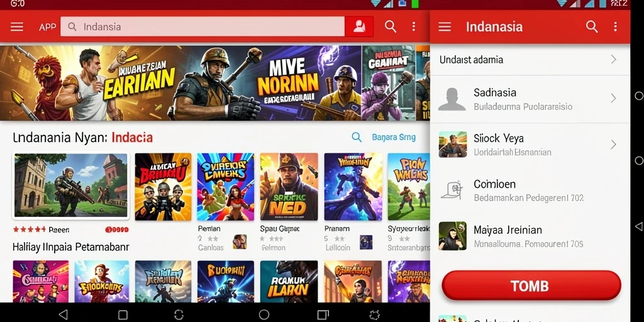Viewport: 644px width, 322px height.
Task: Open the Banara Srng link
Action: tap(394, 137)
